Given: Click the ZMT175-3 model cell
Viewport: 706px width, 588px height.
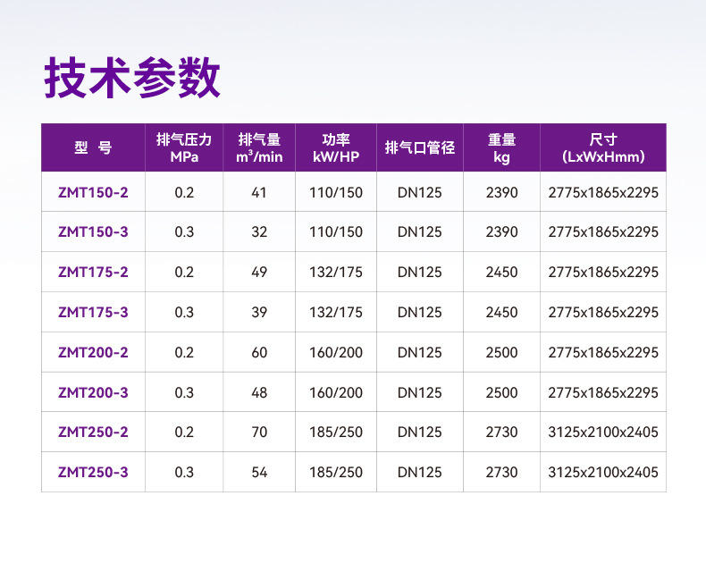Looking at the screenshot, I should 93,312.
